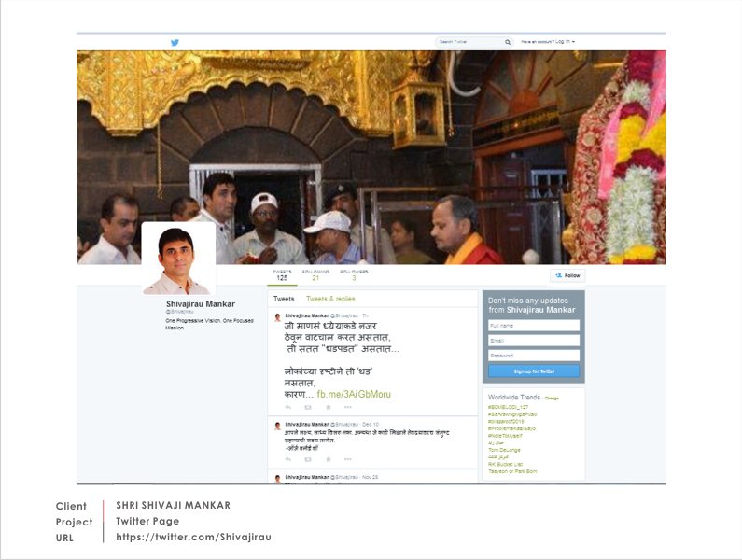Open the Following count list

(x=315, y=275)
